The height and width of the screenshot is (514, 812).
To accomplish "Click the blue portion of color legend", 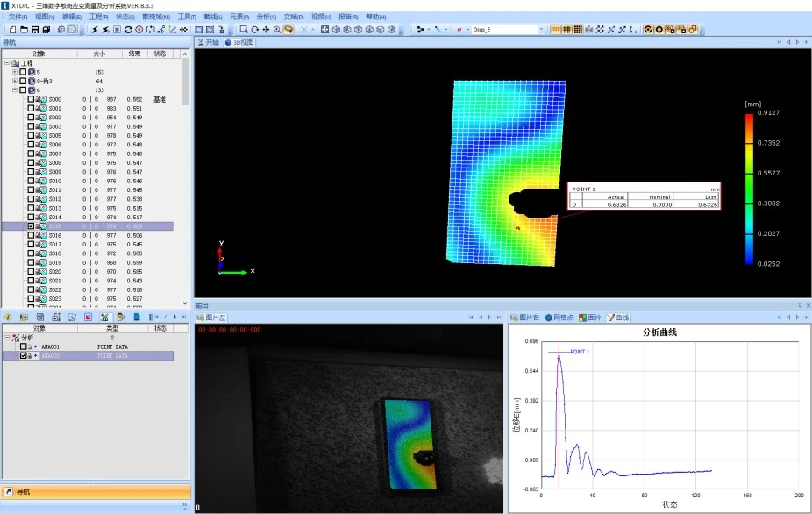I will 749,254.
